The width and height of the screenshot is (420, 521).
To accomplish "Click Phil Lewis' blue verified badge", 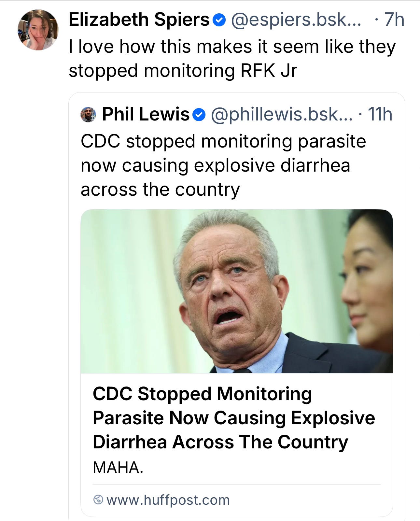I will pyautogui.click(x=199, y=115).
